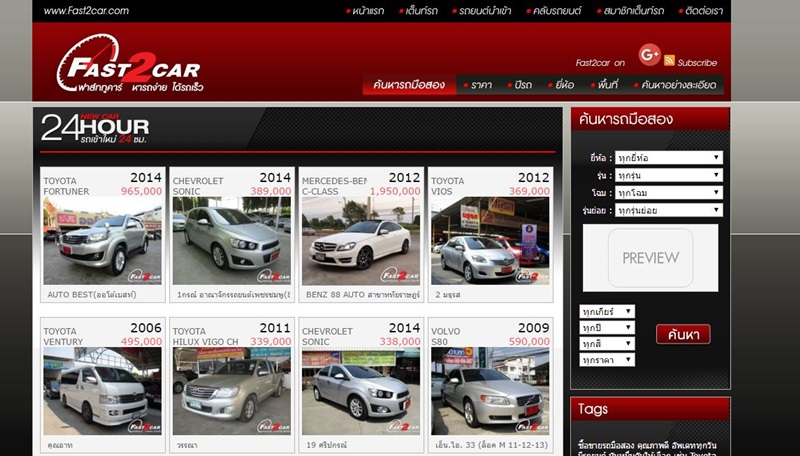
Task: Open the Toyota Hilux Vigo photo
Action: [232, 391]
